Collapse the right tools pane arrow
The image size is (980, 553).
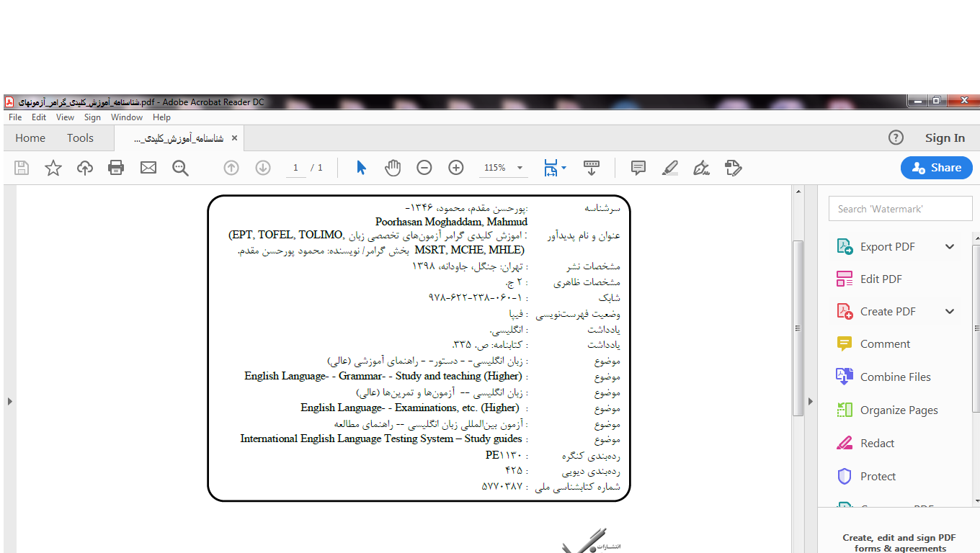pyautogui.click(x=810, y=401)
